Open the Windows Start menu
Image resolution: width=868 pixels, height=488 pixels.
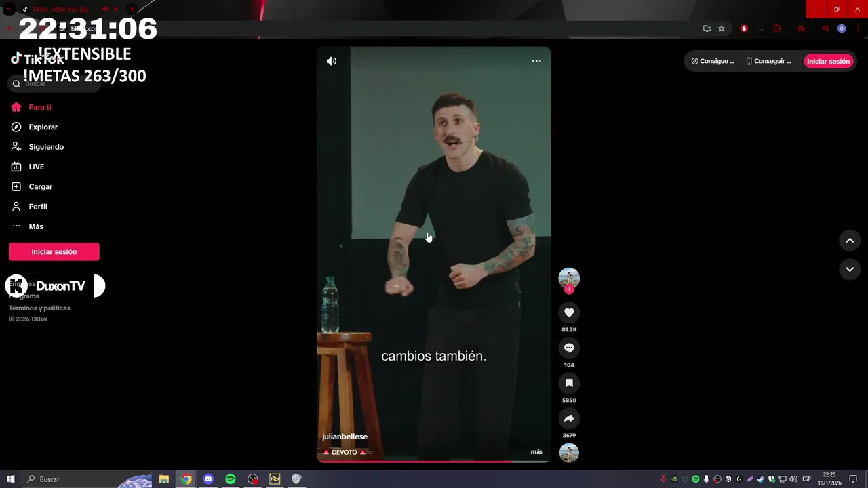pyautogui.click(x=11, y=479)
